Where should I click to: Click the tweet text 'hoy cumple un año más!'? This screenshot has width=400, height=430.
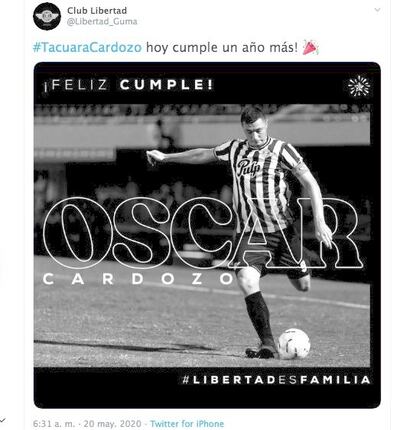222,47
